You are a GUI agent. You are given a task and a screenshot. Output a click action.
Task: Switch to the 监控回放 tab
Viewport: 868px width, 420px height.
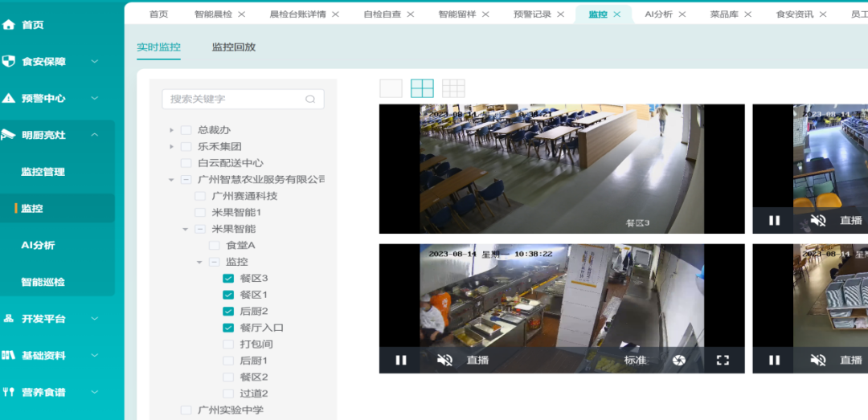click(234, 47)
